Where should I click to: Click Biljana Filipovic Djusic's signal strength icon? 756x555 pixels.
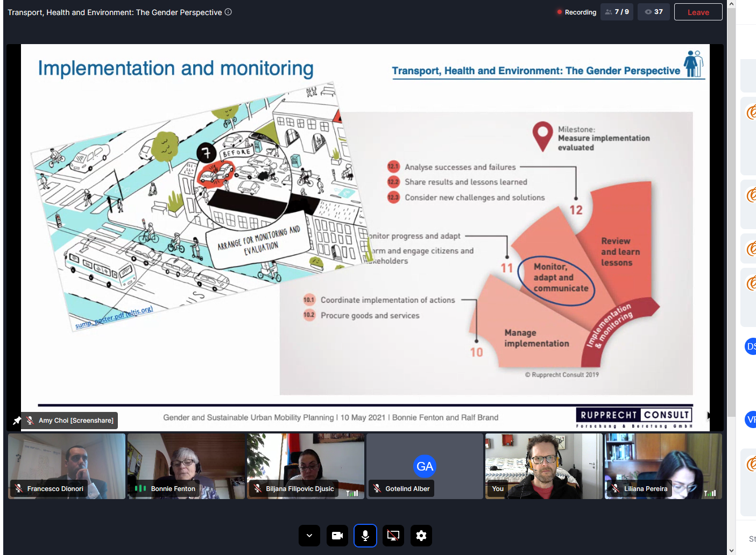point(353,493)
